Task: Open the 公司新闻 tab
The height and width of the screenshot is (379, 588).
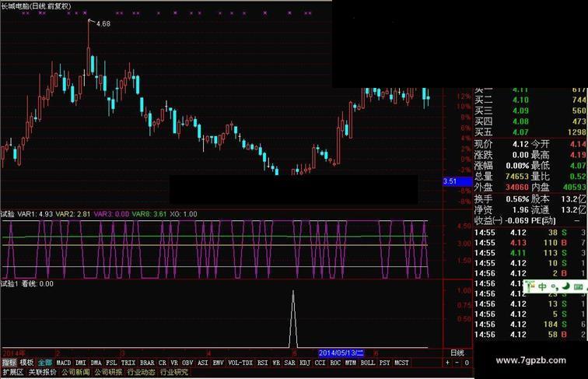Action: 75,372
